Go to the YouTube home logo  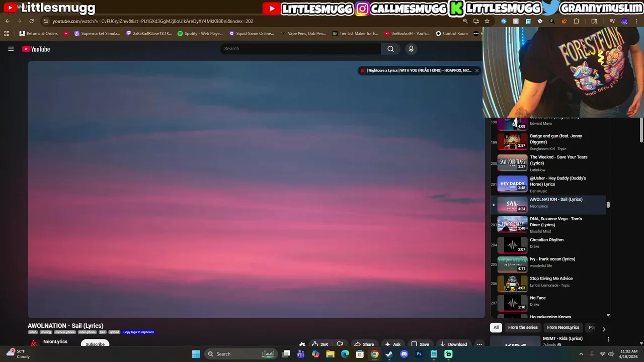pyautogui.click(x=36, y=49)
